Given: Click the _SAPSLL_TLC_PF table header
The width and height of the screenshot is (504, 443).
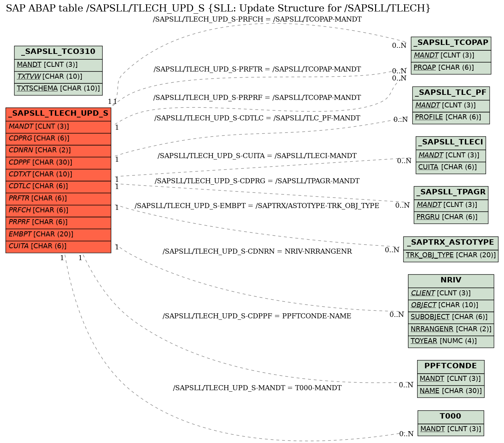Looking at the screenshot, I should [x=451, y=93].
